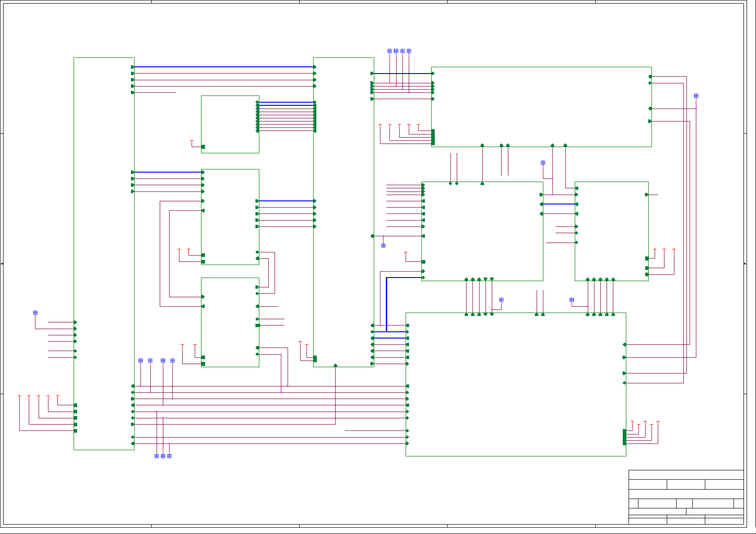Select the tall leftmost sheet symbol block
Image resolution: width=756 pixels, height=534 pixels.
point(104,253)
